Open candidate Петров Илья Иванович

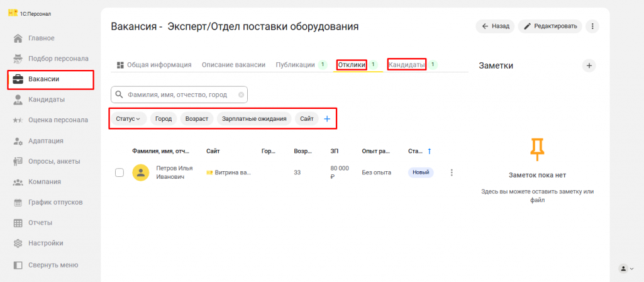174,172
